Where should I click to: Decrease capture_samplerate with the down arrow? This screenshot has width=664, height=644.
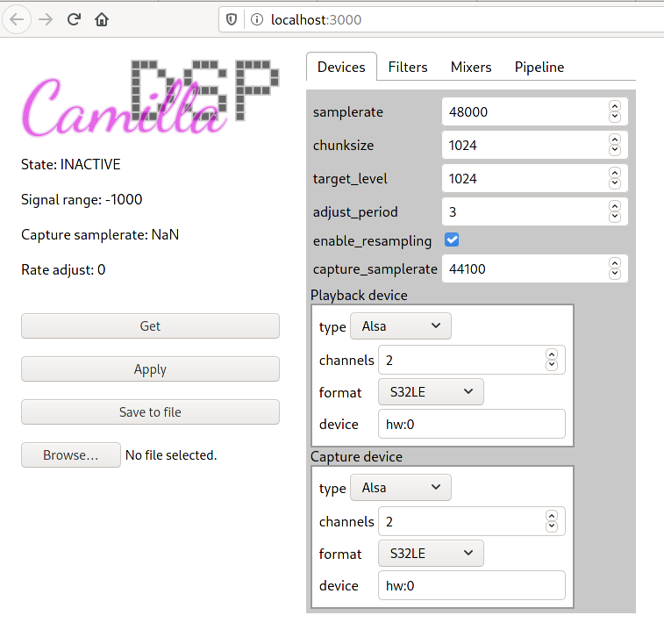(x=615, y=274)
